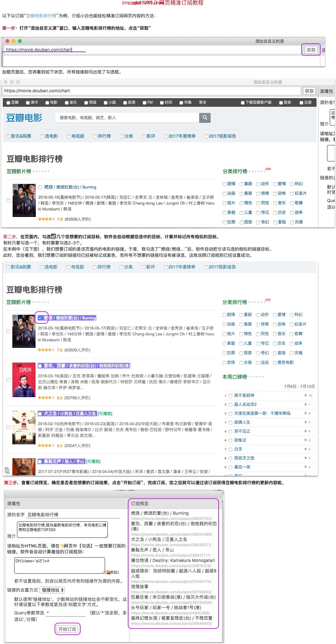Viewport: 336px width, 644px height.
Task: Check the box before 下载豆瓣客户端
Action: click(243, 103)
